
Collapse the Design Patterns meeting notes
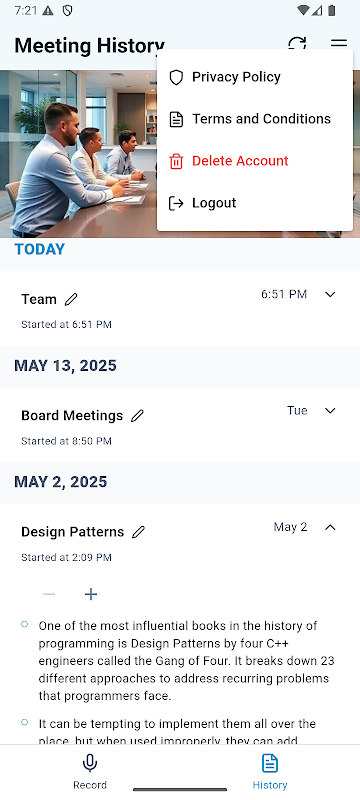(x=330, y=527)
